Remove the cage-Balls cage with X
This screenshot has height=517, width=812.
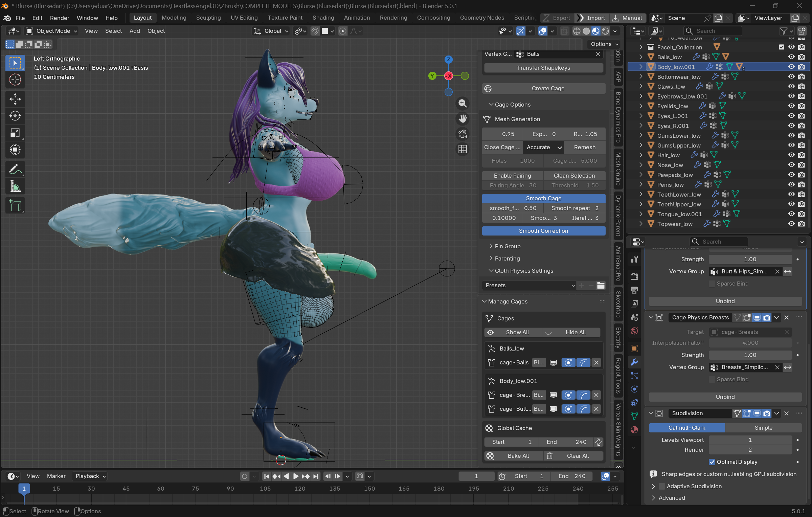tap(596, 363)
